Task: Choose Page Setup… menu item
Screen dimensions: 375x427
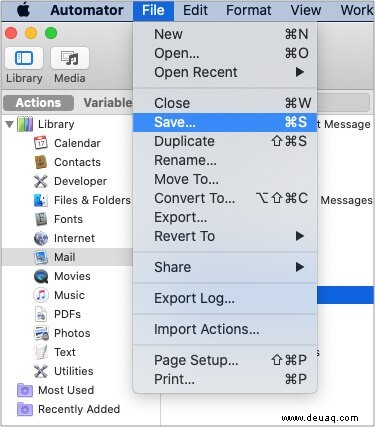Action: [225, 360]
